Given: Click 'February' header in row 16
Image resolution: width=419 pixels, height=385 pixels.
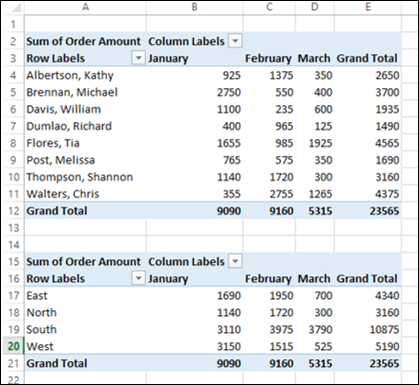Looking at the screenshot, I should 268,279.
